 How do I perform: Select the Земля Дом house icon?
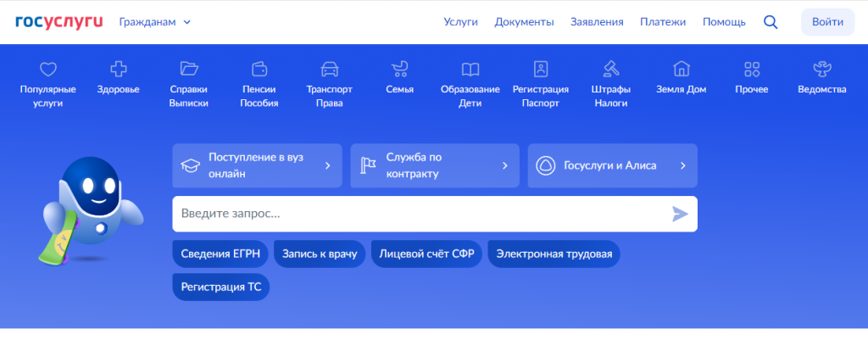(682, 70)
